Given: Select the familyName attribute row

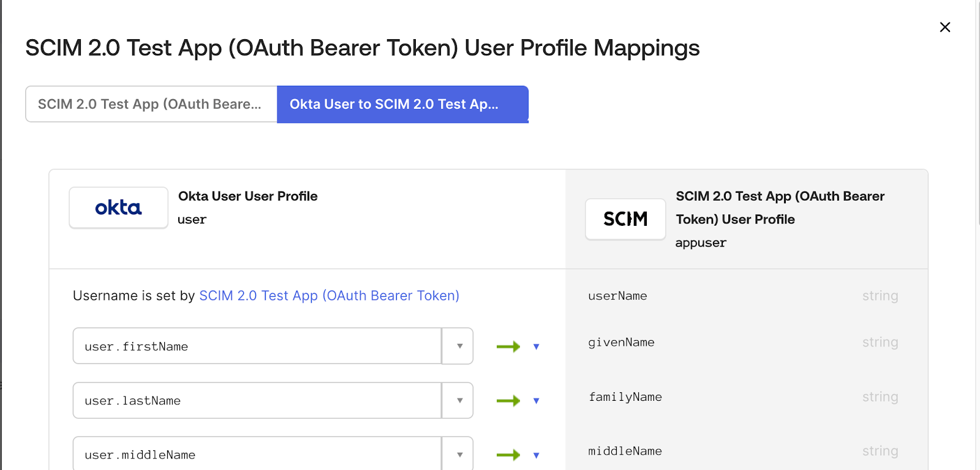Looking at the screenshot, I should pyautogui.click(x=625, y=397).
